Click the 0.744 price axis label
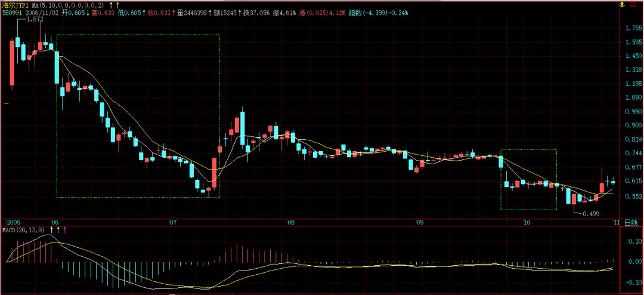This screenshot has height=295, width=644. [x=635, y=153]
